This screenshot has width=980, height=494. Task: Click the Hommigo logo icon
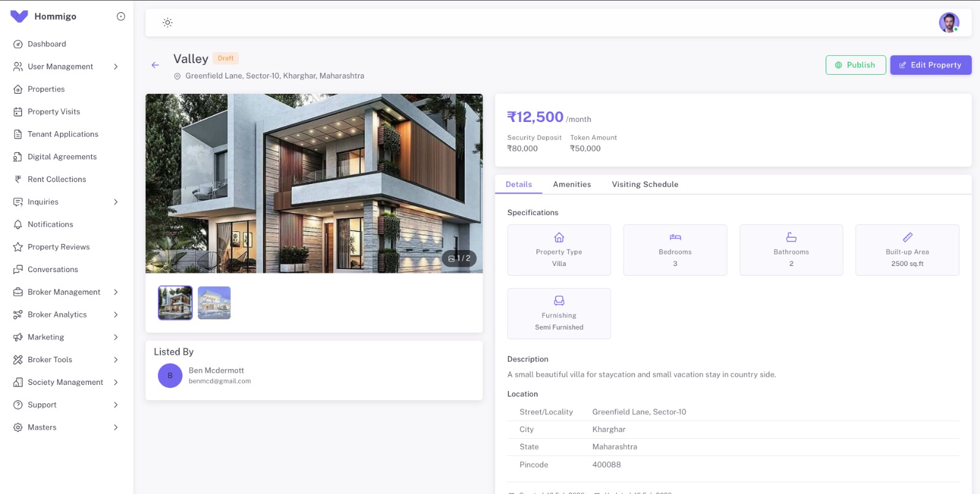click(x=19, y=17)
